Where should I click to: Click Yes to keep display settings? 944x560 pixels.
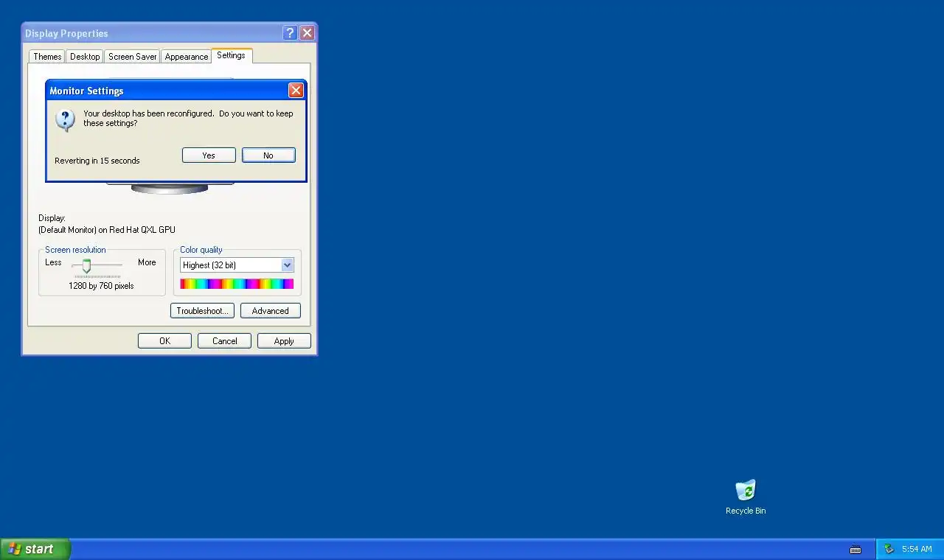209,155
